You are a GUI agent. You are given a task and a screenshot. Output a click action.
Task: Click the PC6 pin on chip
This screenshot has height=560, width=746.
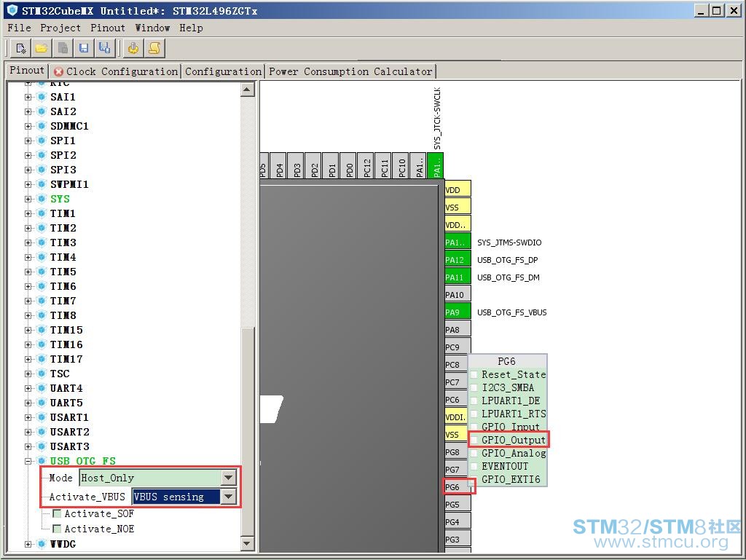458,400
